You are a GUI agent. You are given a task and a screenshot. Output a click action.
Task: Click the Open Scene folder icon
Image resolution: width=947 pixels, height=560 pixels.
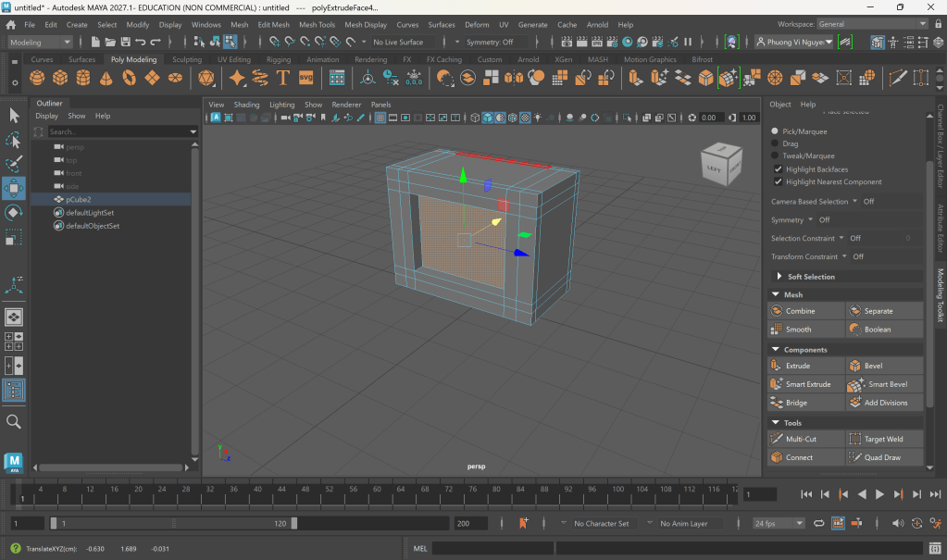(x=110, y=42)
